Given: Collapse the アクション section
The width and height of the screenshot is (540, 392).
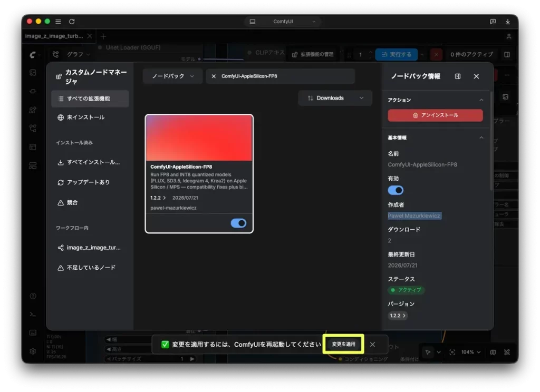Looking at the screenshot, I should point(481,100).
